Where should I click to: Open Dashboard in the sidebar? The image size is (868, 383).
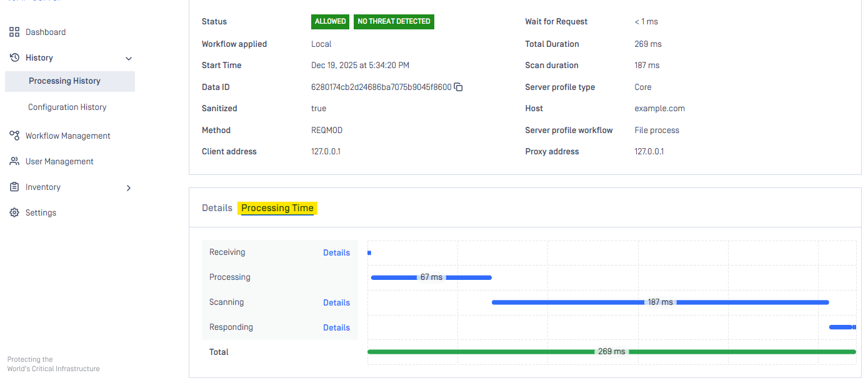[46, 32]
